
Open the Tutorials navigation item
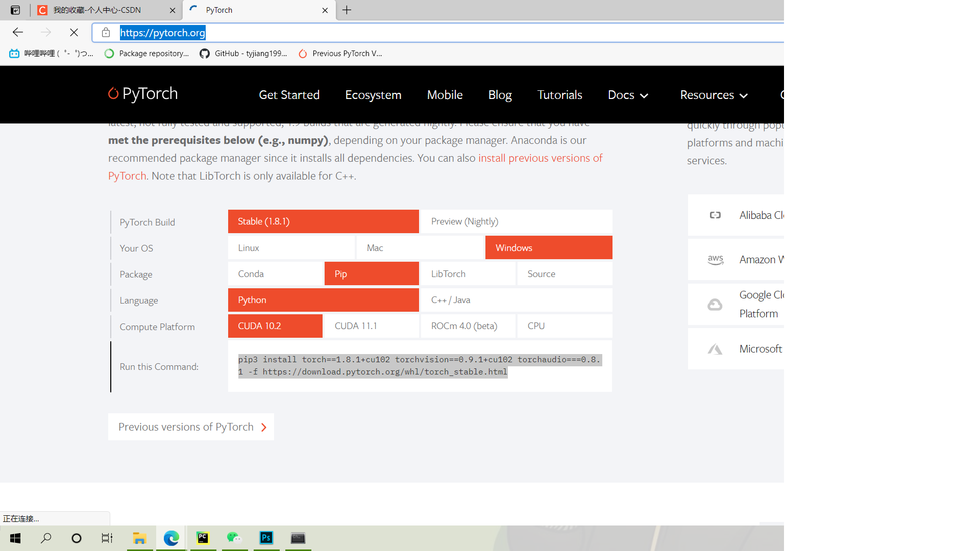(559, 95)
